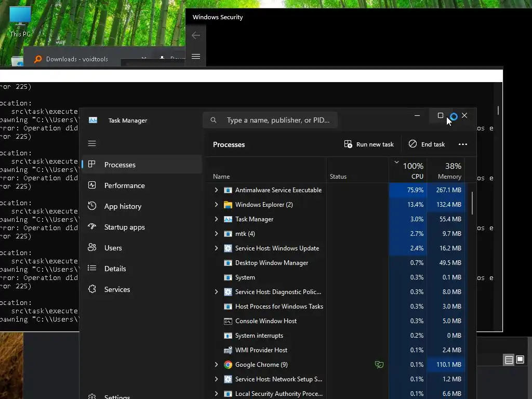Open the three-dot more options menu
Image resolution: width=532 pixels, height=399 pixels.
463,144
